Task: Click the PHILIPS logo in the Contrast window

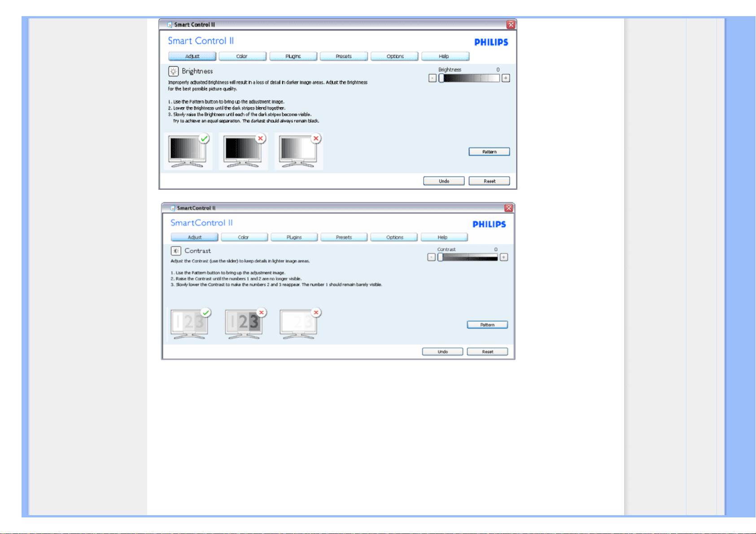Action: click(489, 224)
